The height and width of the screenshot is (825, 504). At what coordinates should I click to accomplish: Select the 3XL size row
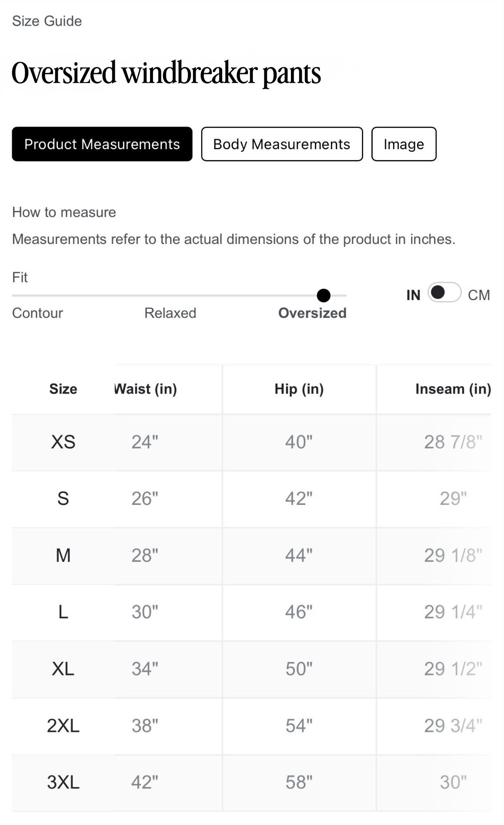[x=251, y=783]
